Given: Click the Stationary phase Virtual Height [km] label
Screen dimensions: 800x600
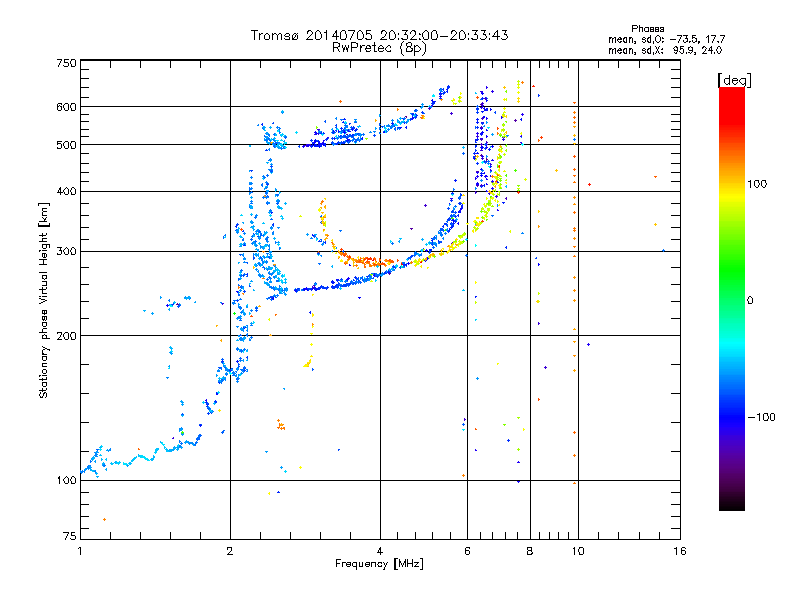Looking at the screenshot, I should tap(44, 300).
